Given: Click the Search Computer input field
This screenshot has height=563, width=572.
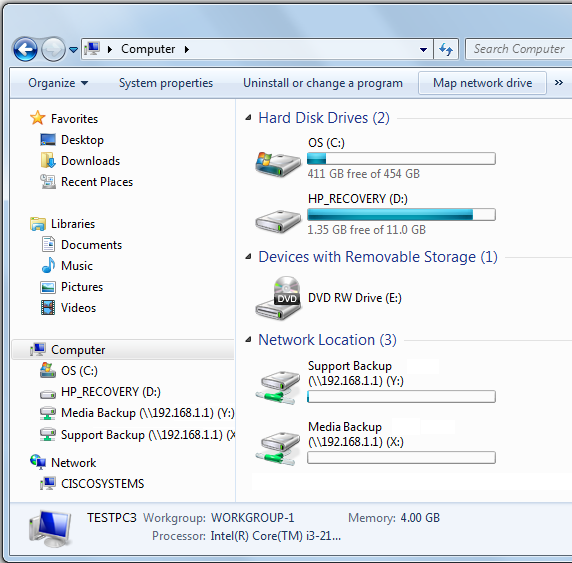Looking at the screenshot, I should point(519,49).
